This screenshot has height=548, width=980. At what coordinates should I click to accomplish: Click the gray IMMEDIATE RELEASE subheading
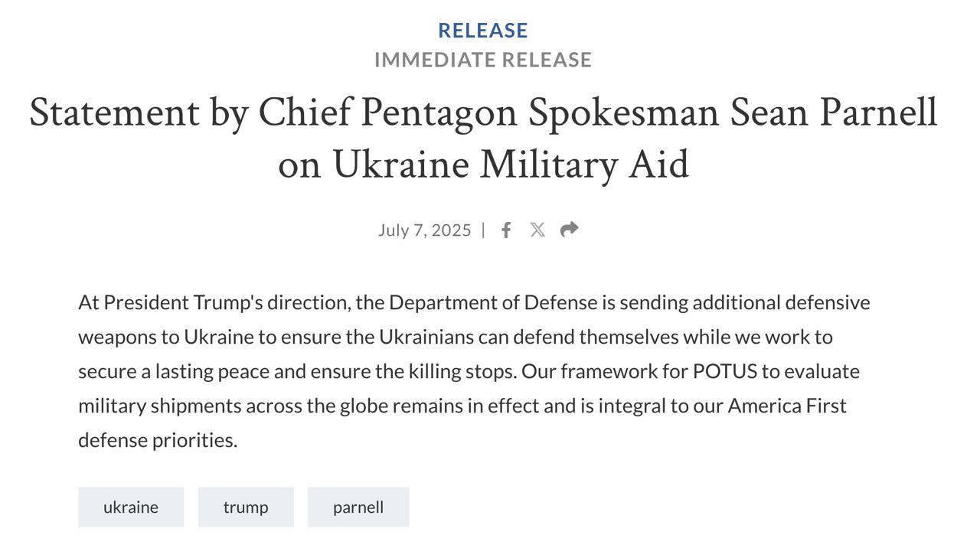[483, 60]
